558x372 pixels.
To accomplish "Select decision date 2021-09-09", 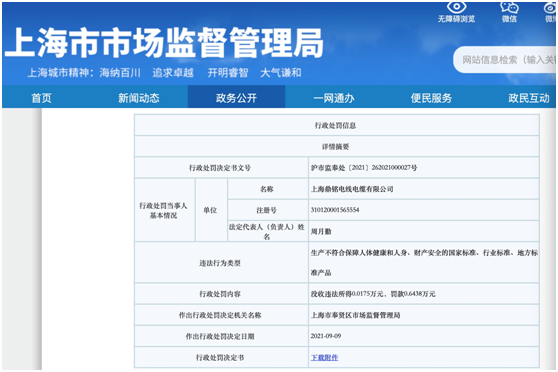I will tap(326, 336).
